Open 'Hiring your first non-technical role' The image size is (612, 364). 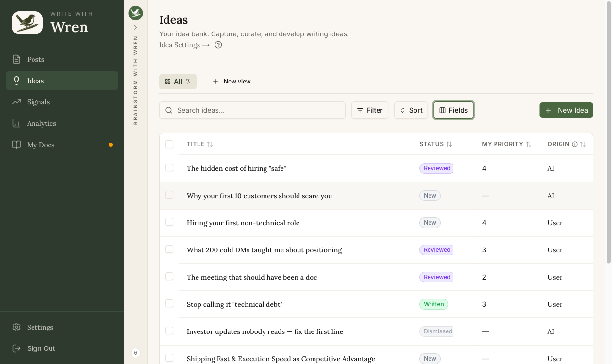[243, 223]
